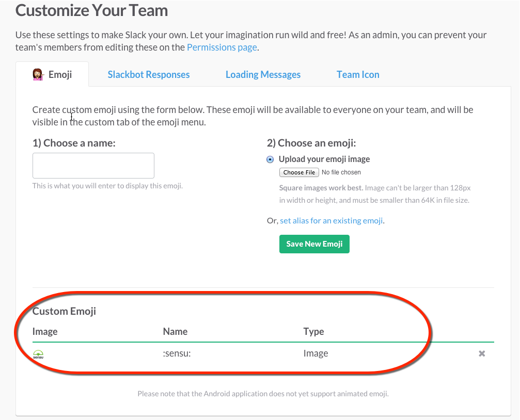Focus the emoji name input field

click(93, 166)
